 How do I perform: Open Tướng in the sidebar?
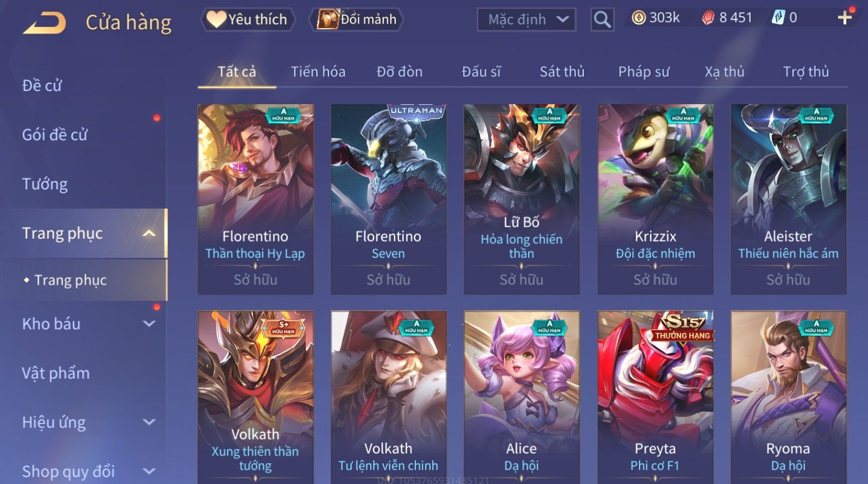coord(45,184)
